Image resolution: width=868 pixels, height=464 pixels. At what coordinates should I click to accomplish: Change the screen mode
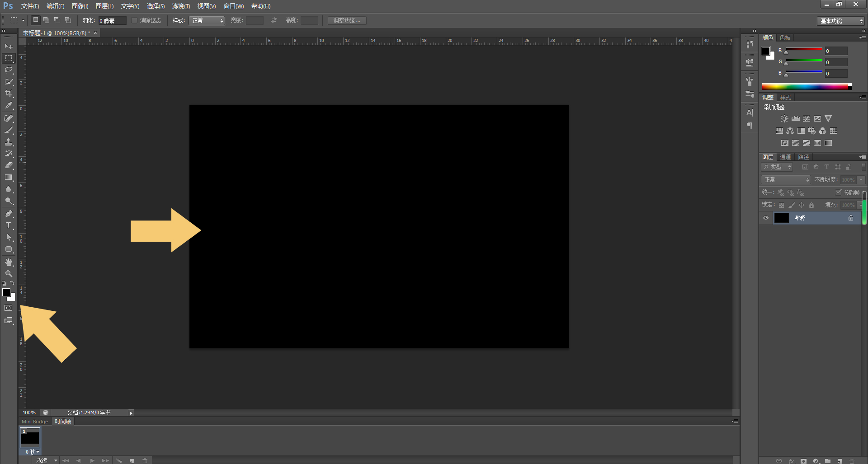[9, 320]
